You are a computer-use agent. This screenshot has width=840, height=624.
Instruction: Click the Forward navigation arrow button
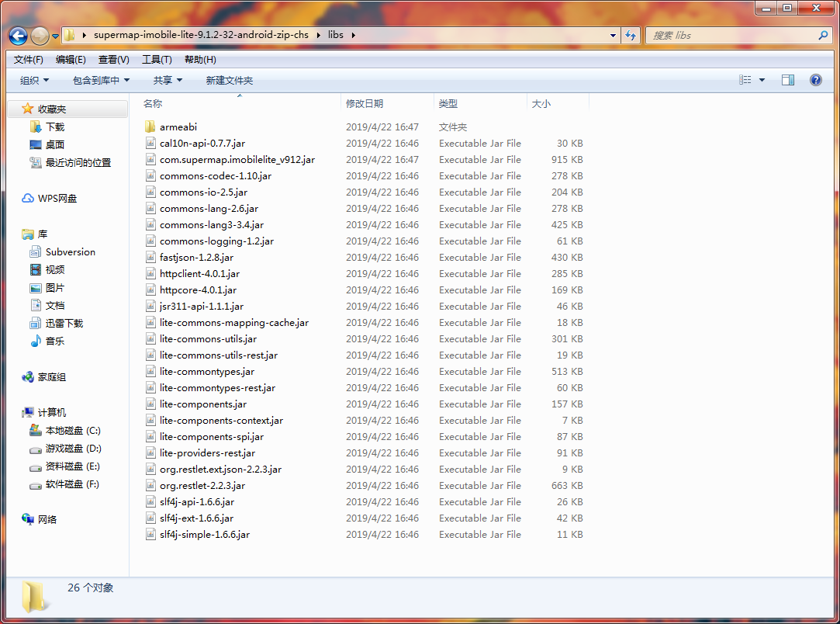(x=40, y=36)
